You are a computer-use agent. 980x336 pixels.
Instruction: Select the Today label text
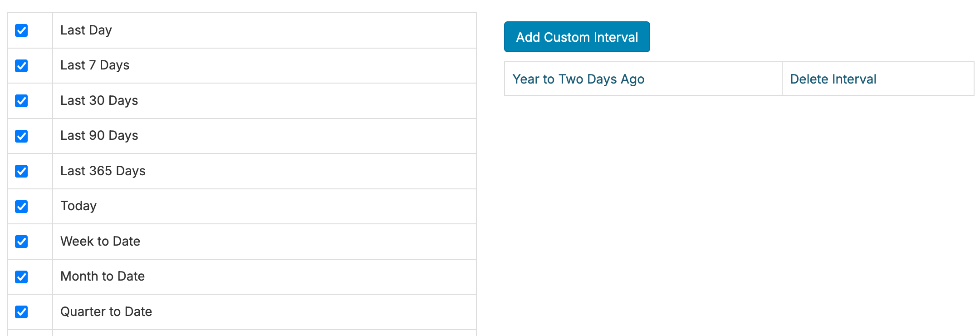point(78,206)
